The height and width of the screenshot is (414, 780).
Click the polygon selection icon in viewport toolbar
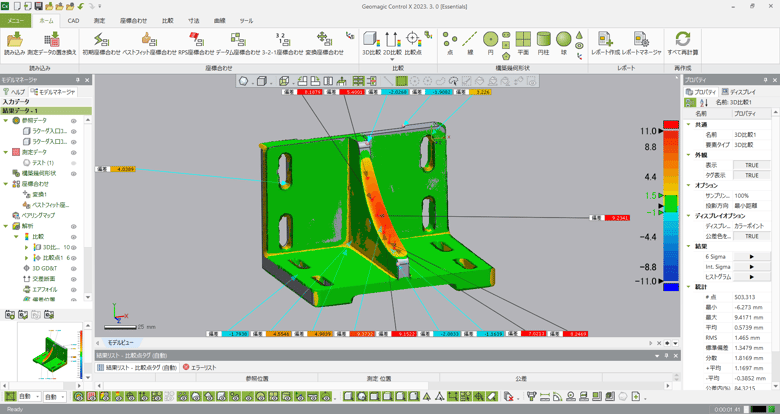coord(243,81)
